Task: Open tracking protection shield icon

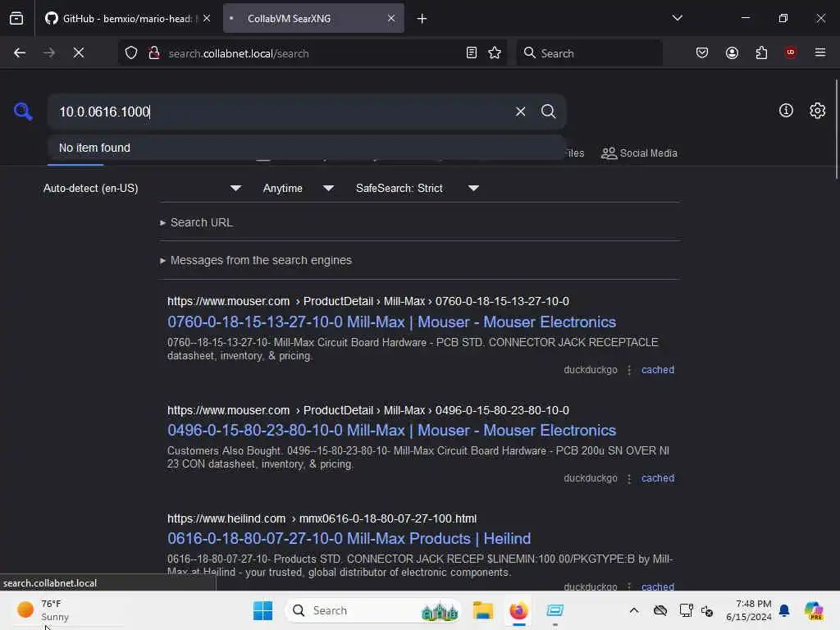Action: [x=131, y=53]
